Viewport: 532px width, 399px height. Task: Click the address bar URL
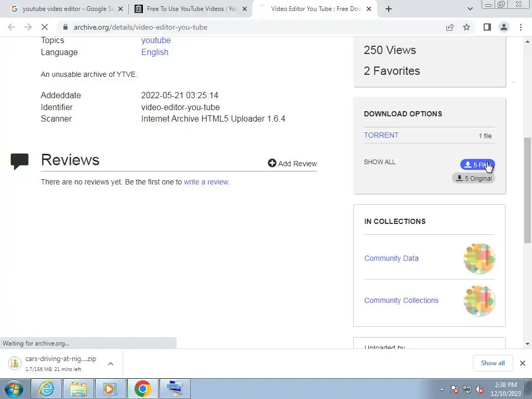pyautogui.click(x=140, y=27)
